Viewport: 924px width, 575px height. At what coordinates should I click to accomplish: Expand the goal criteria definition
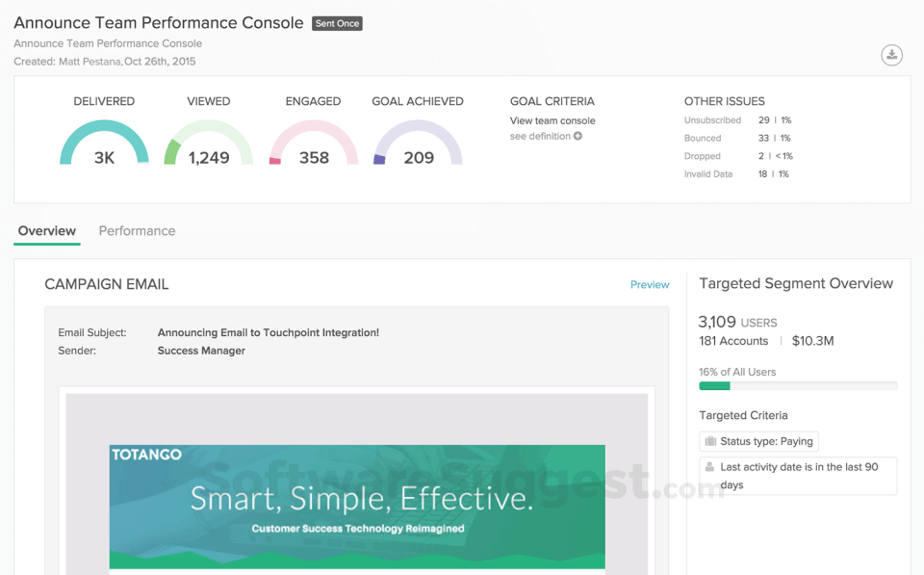pos(541,137)
